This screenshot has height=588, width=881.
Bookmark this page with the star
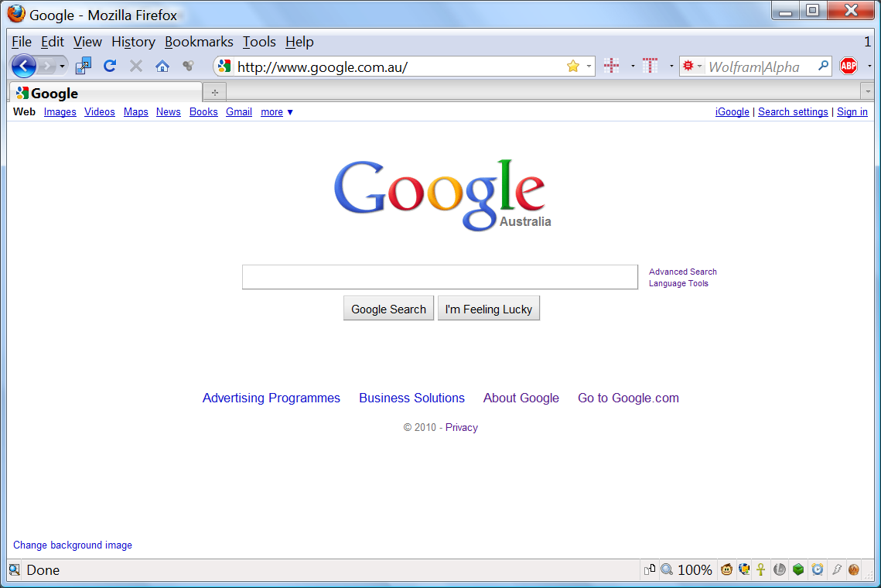pos(573,67)
